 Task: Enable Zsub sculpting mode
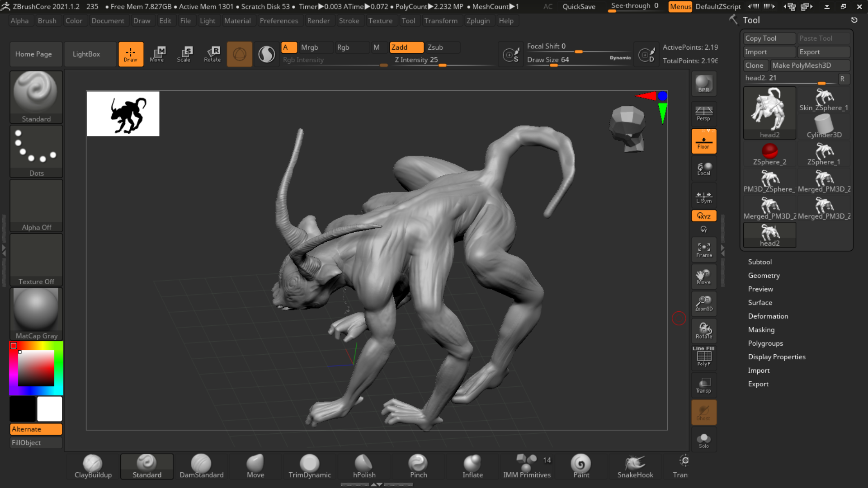pyautogui.click(x=442, y=47)
